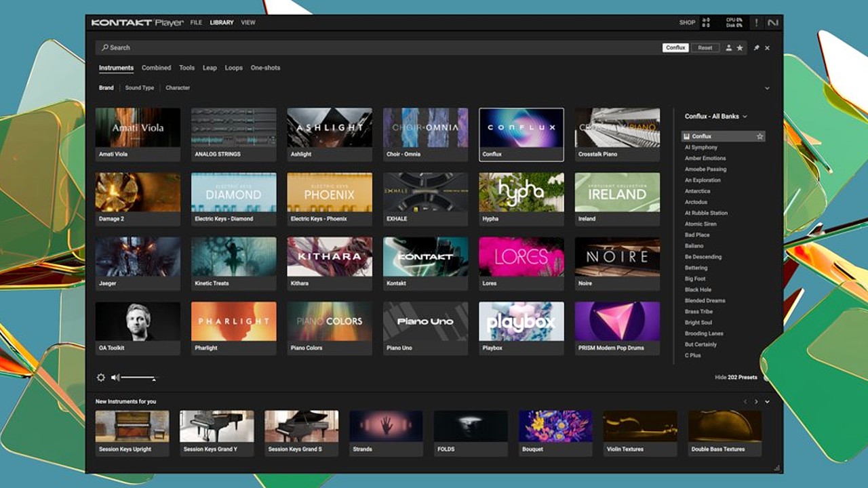Mute the preview speaker icon
Image resolution: width=868 pixels, height=488 pixels.
point(115,378)
